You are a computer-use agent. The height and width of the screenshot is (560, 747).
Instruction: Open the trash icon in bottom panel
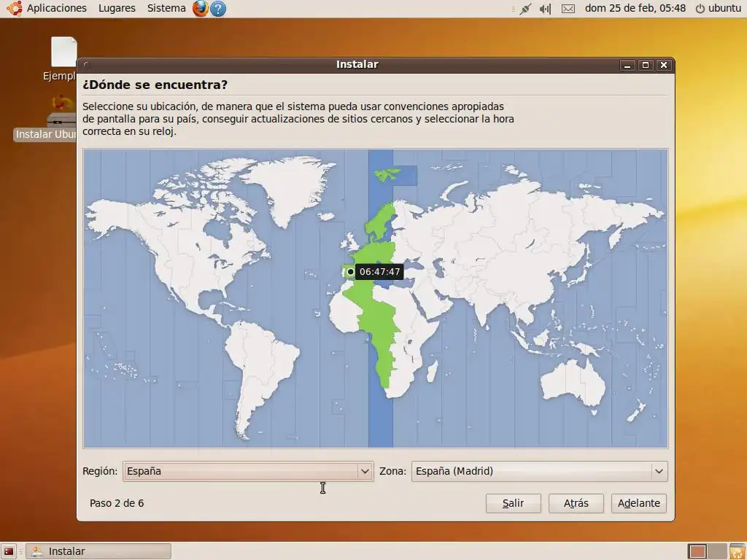click(737, 551)
